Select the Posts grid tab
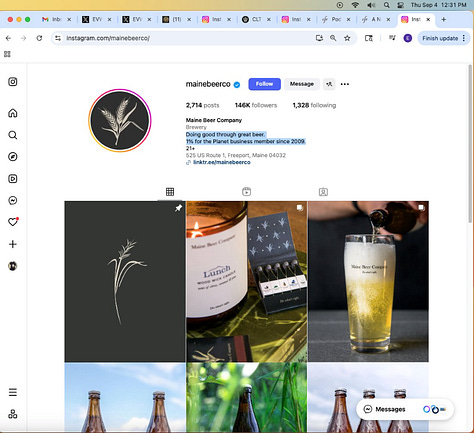The width and height of the screenshot is (474, 433). (x=170, y=192)
